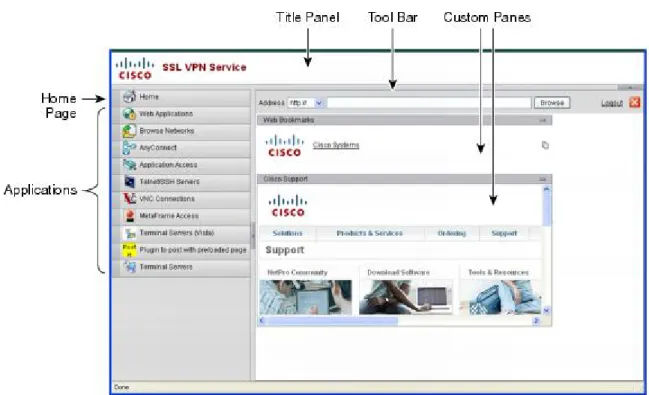
Task: Open Plugin to post with preloaded page
Action: pos(181,250)
